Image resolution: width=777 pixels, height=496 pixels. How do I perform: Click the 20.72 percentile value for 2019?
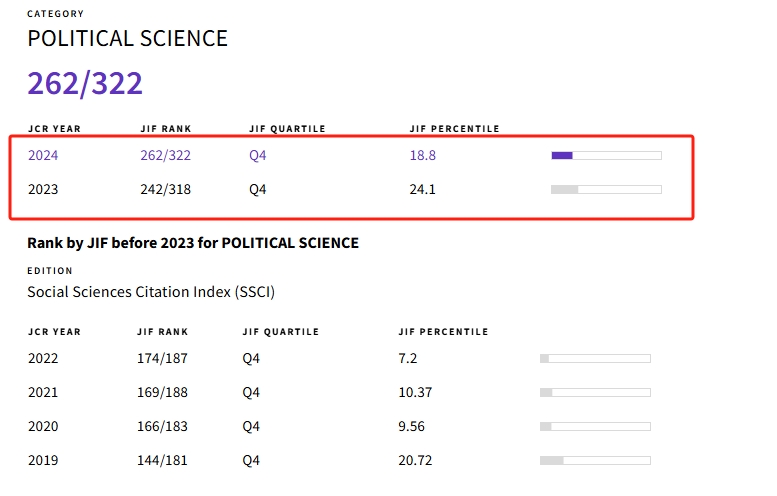click(415, 460)
